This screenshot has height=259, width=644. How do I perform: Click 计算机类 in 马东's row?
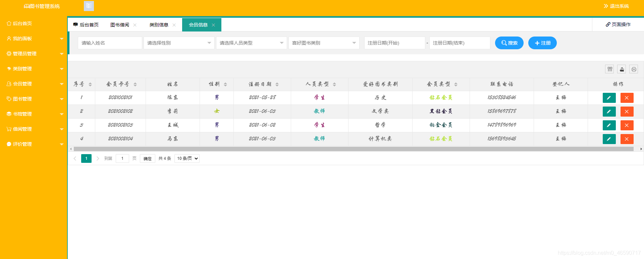pos(380,139)
